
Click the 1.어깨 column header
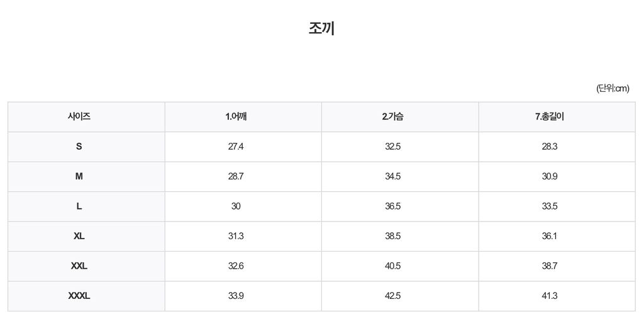coord(236,116)
